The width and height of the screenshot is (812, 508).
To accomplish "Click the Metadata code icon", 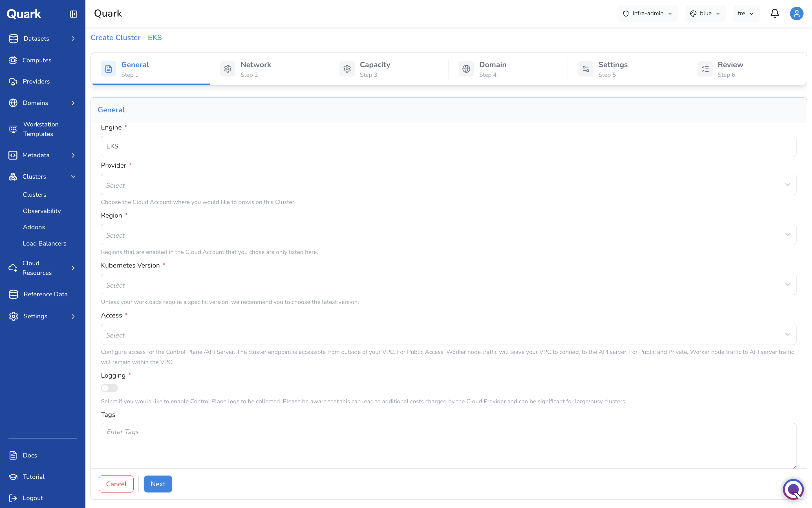I will point(13,155).
